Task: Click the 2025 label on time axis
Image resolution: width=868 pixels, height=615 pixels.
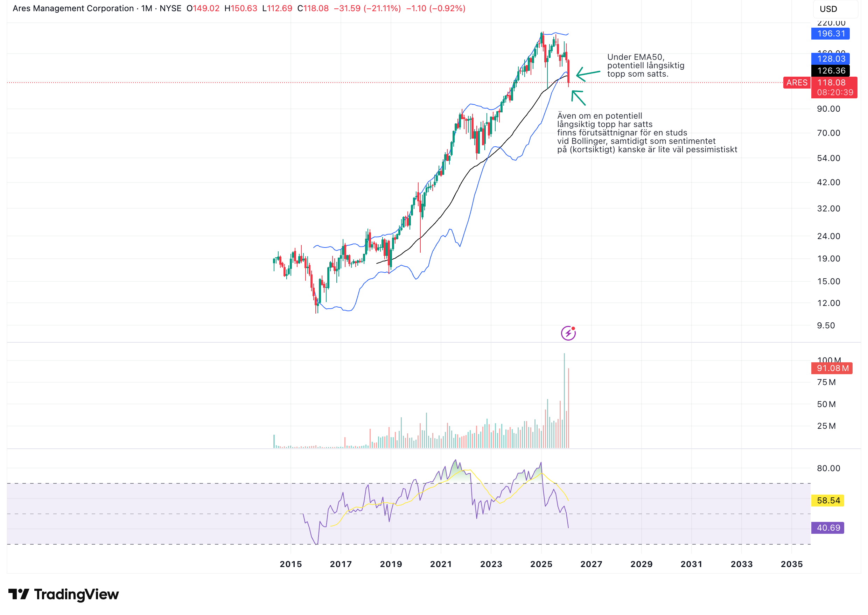Action: pos(541,564)
